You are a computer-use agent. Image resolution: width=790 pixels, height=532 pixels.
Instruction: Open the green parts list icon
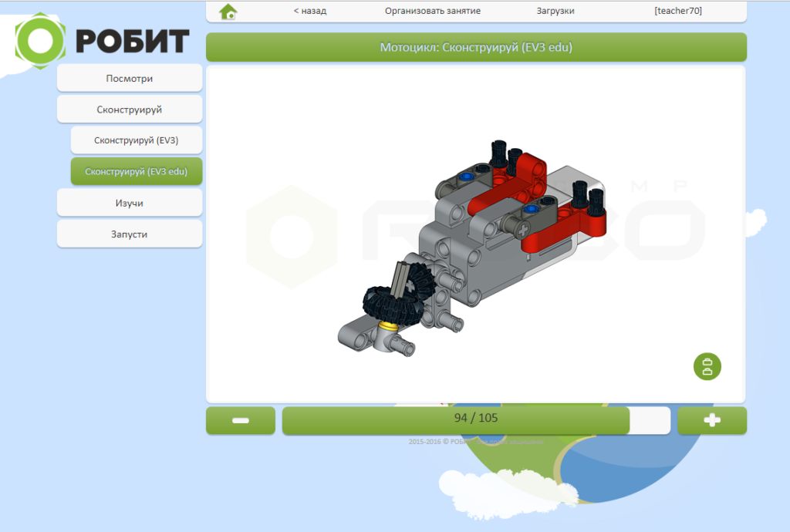[707, 366]
